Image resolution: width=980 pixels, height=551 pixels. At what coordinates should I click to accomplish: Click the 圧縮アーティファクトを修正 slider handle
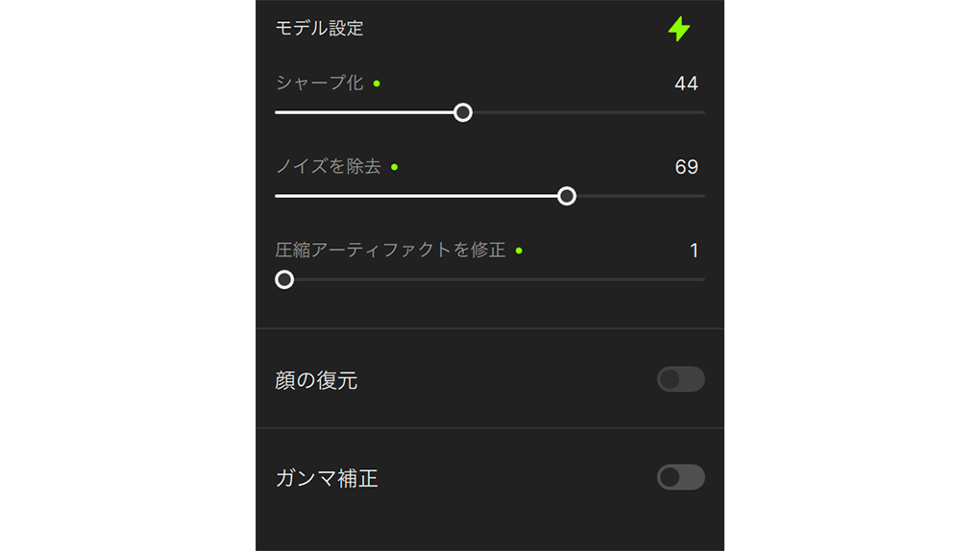[x=284, y=279]
